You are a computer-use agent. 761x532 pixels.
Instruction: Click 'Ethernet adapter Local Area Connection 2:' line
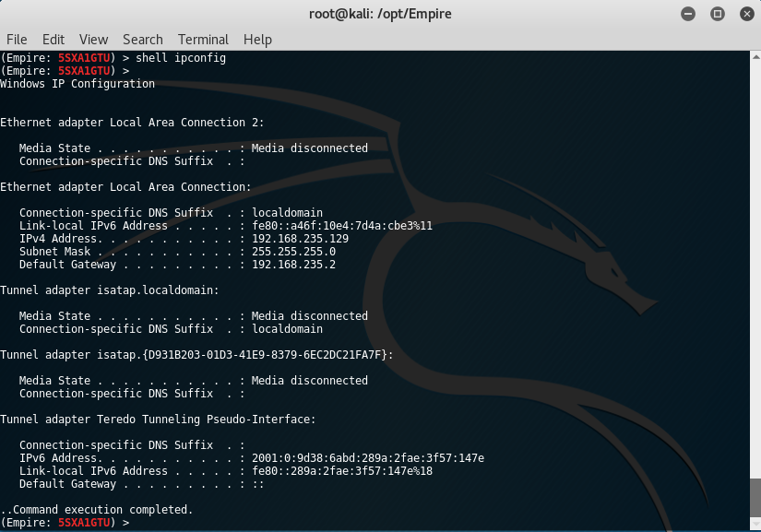(132, 123)
